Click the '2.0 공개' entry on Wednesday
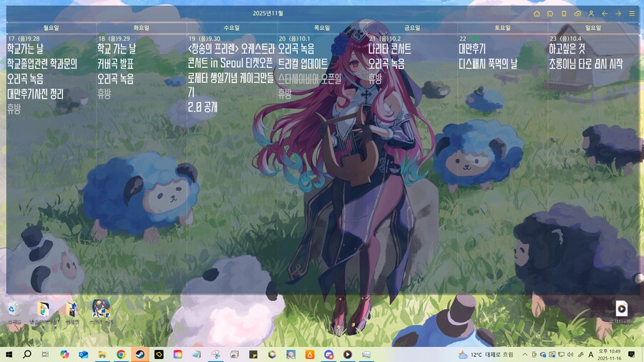Image resolution: width=644 pixels, height=362 pixels. point(203,107)
